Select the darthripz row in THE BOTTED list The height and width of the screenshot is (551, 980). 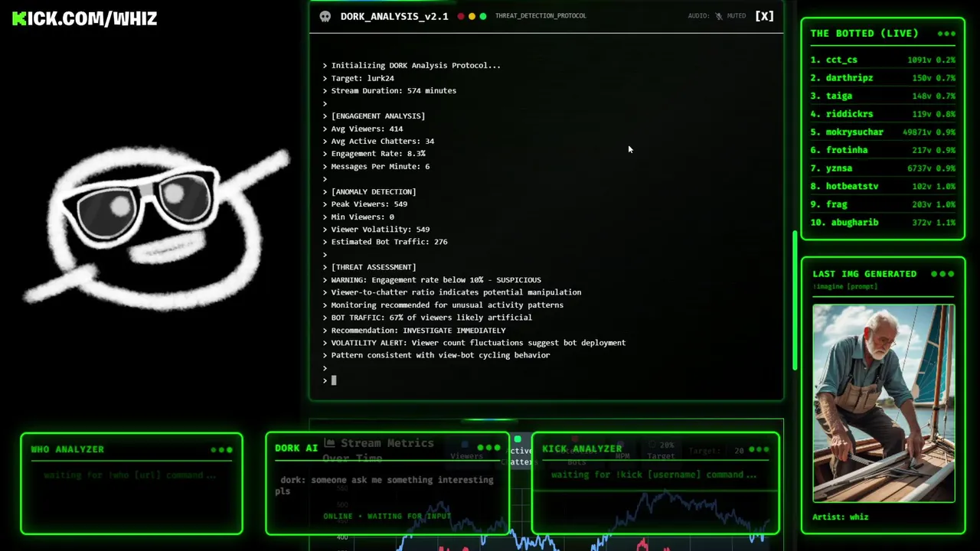click(x=883, y=78)
